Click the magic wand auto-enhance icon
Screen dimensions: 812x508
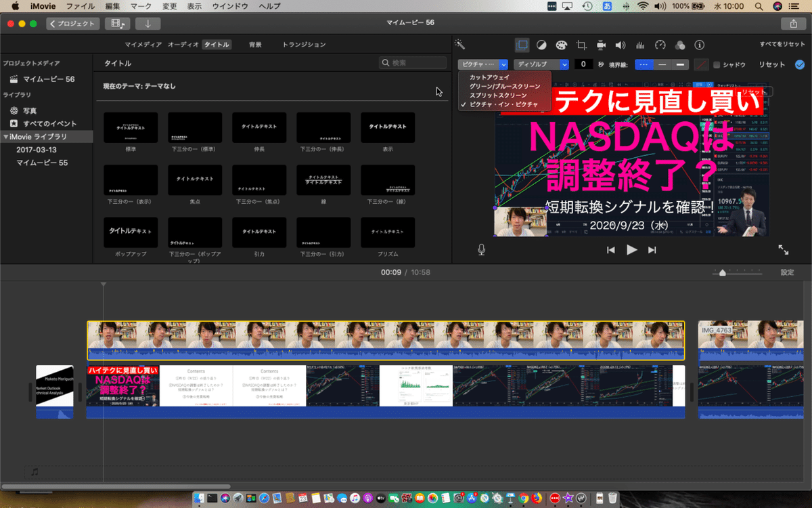point(460,45)
